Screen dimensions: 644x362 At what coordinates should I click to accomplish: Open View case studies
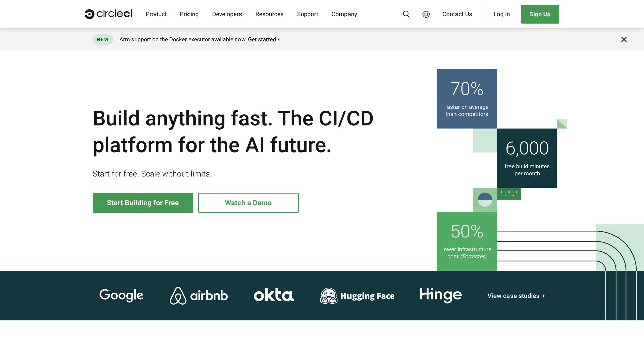[x=515, y=296]
